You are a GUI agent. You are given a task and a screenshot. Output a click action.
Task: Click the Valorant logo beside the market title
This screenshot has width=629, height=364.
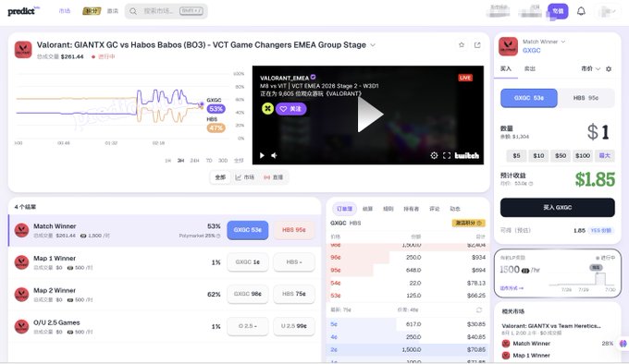[x=23, y=50]
